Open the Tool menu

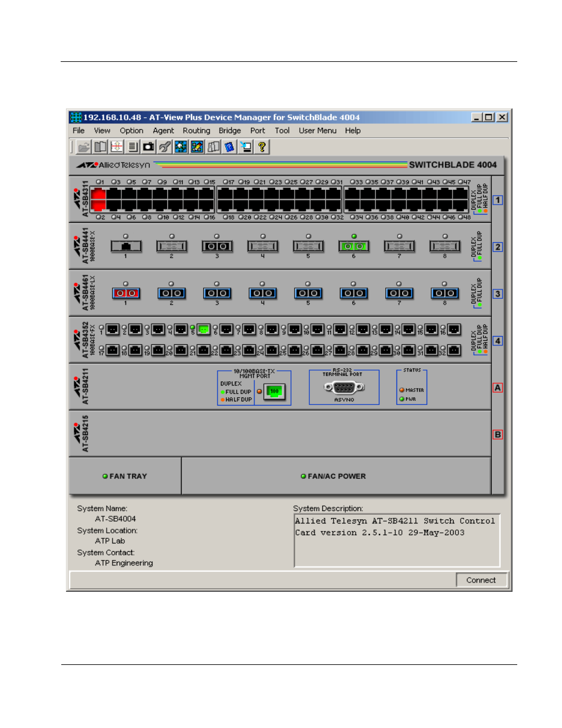tap(282, 131)
